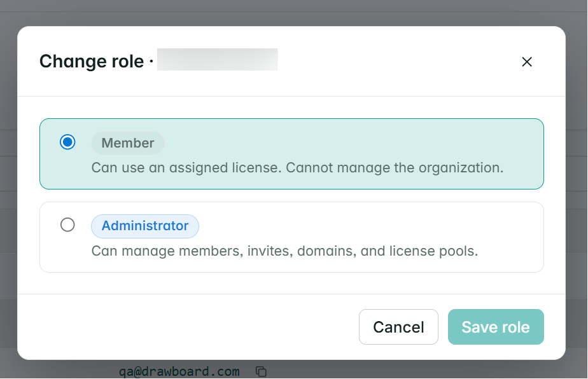This screenshot has height=379, width=588.
Task: Click the Administrator role badge
Action: coord(144,226)
